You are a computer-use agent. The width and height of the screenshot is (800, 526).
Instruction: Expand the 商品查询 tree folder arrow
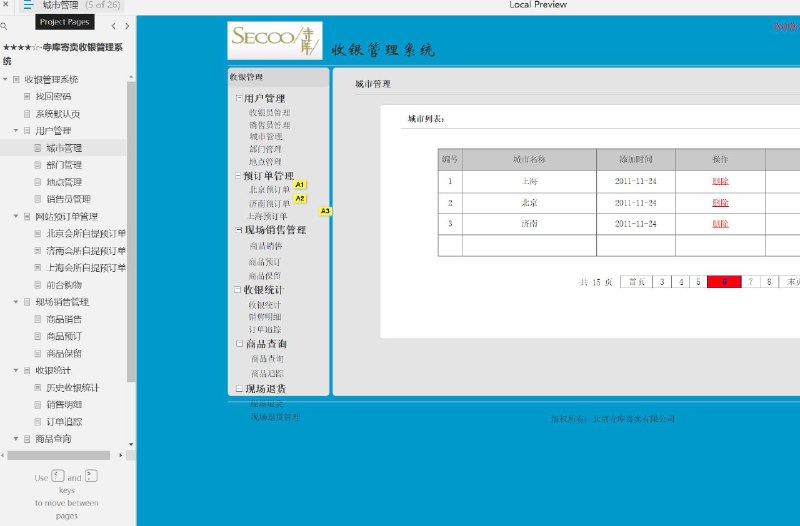16,439
